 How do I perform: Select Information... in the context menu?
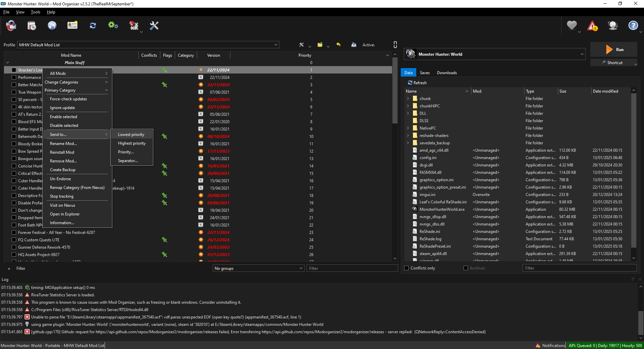pyautogui.click(x=62, y=223)
